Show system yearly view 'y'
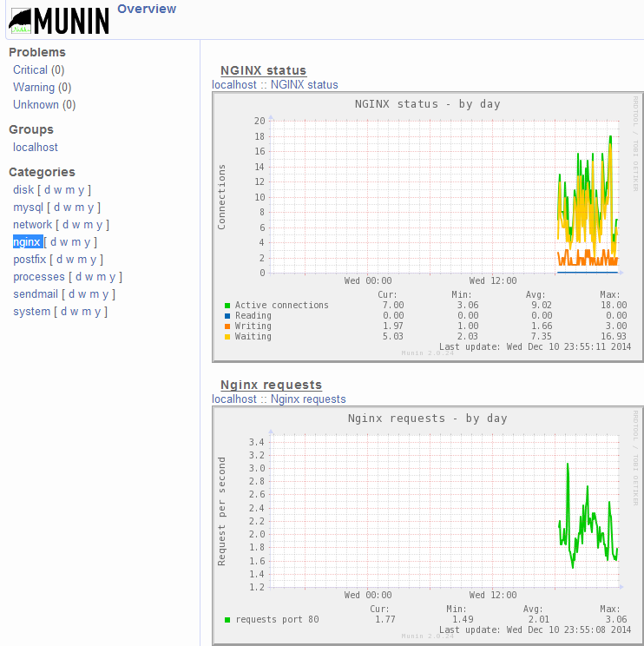Screen dimensions: 644x646 (97, 311)
